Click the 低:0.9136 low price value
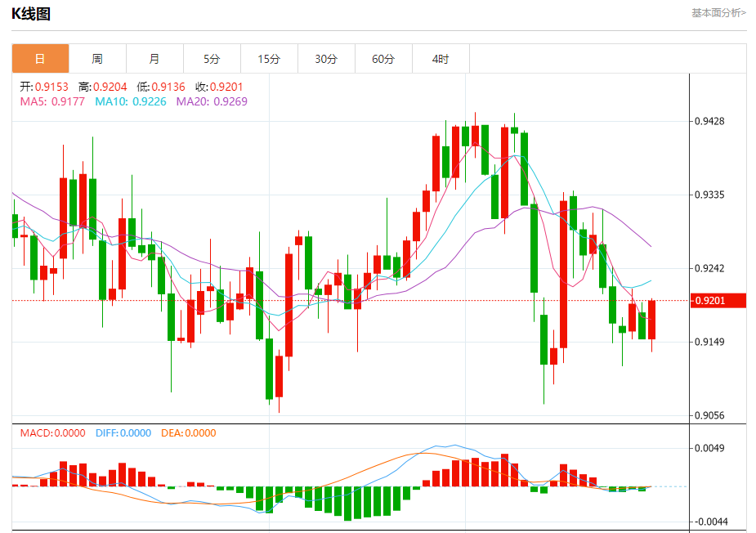The height and width of the screenshot is (533, 756). click(161, 87)
